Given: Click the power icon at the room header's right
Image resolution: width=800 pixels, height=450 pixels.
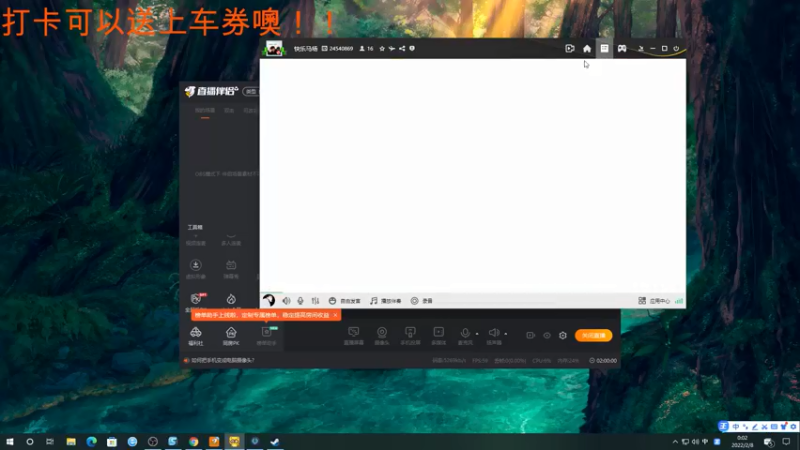Looking at the screenshot, I should click(x=677, y=48).
